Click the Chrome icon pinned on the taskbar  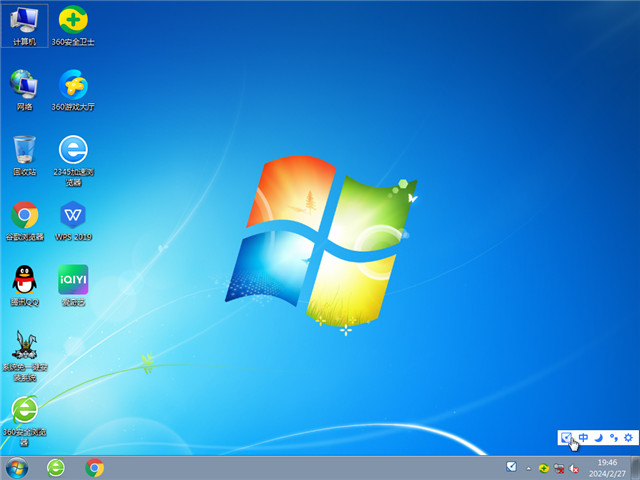click(x=95, y=467)
